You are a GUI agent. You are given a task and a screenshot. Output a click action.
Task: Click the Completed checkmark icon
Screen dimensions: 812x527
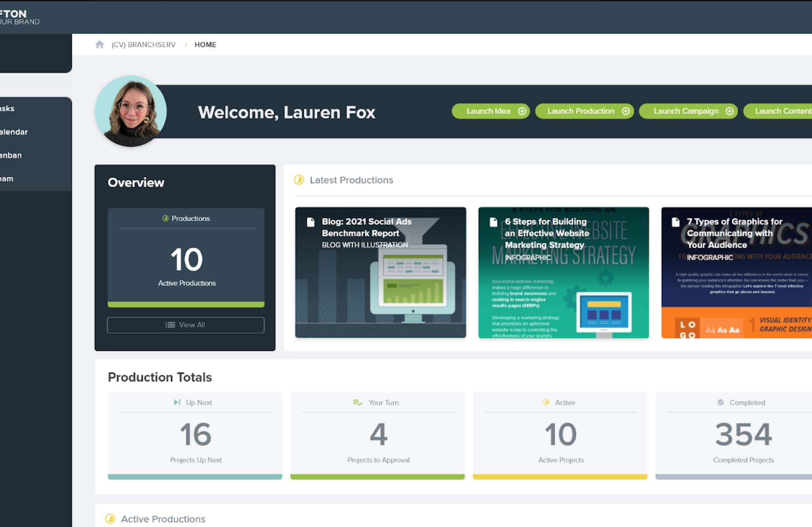click(720, 402)
